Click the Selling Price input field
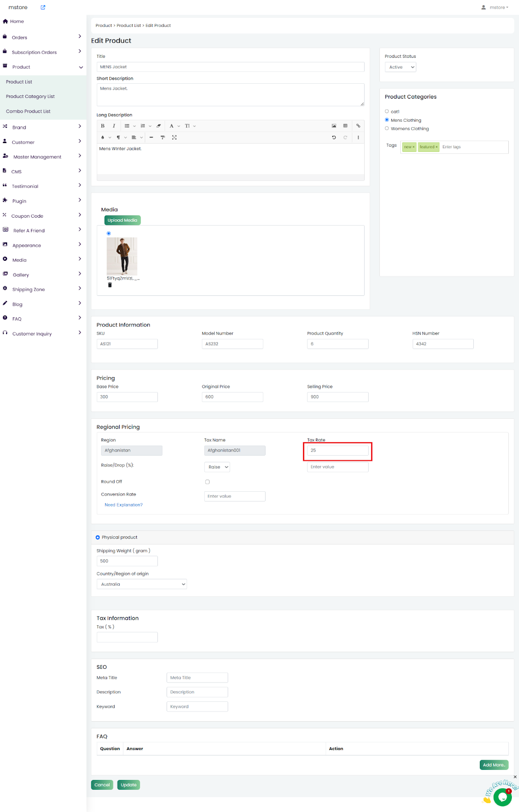 [x=338, y=397]
